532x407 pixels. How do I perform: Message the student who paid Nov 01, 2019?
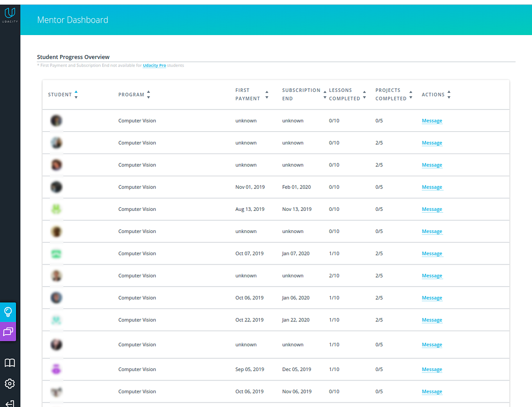point(432,187)
